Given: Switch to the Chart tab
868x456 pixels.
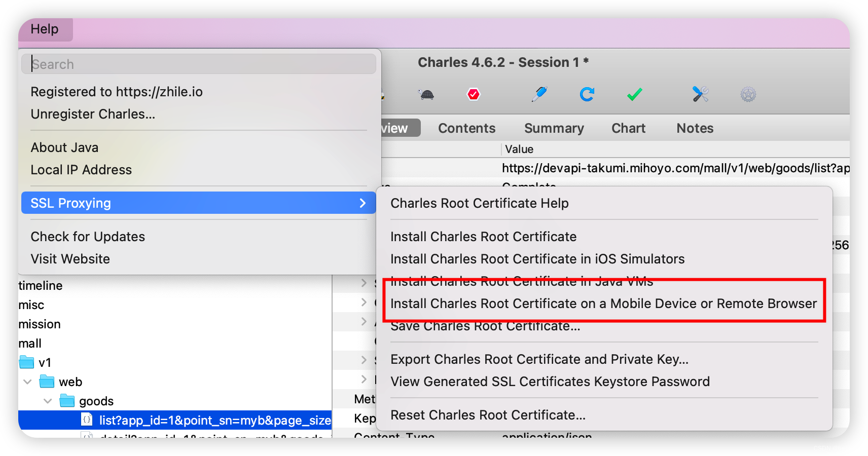Looking at the screenshot, I should [628, 128].
